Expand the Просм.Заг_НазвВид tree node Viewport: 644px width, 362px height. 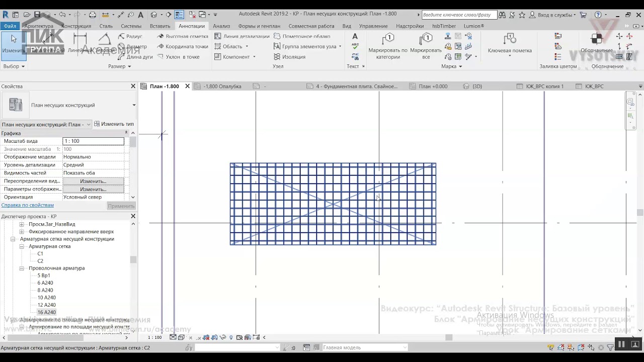(22, 224)
